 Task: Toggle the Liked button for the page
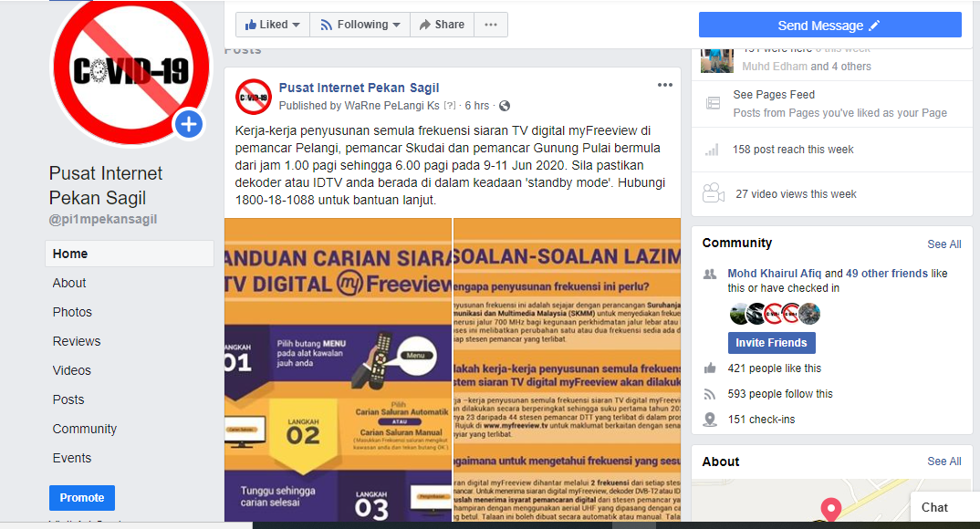tap(273, 25)
